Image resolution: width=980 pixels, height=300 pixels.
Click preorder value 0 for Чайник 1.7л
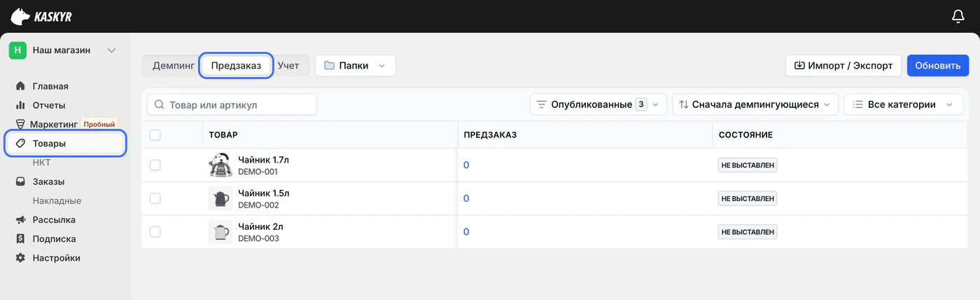point(466,165)
